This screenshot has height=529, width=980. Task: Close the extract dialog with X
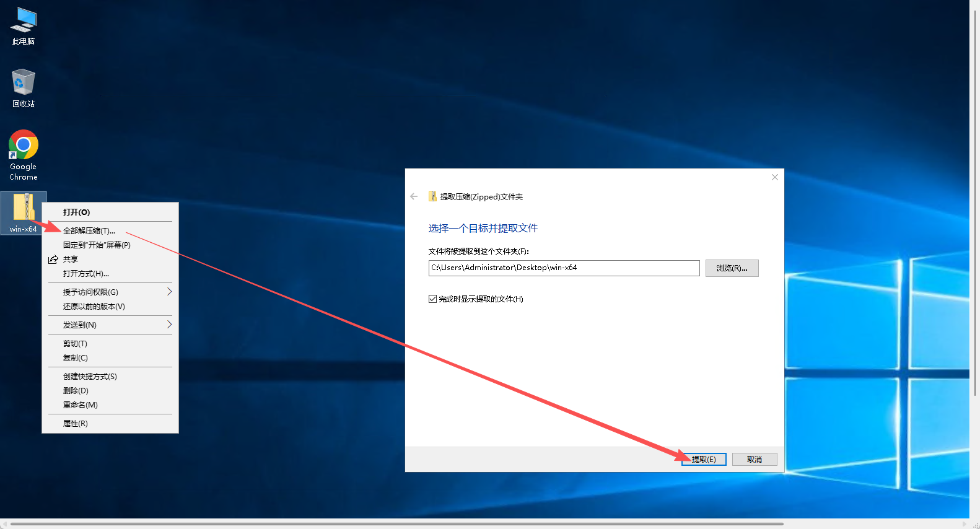pos(774,177)
